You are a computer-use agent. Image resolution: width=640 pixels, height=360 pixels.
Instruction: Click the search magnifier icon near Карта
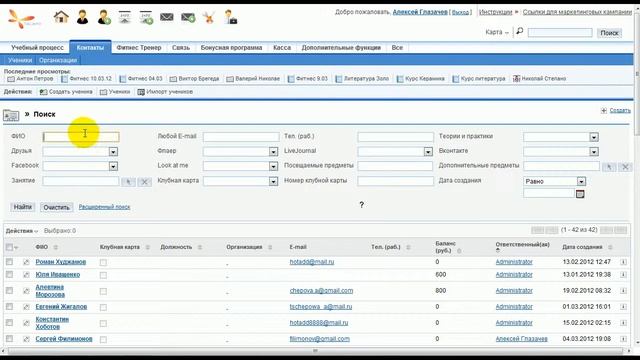[520, 31]
